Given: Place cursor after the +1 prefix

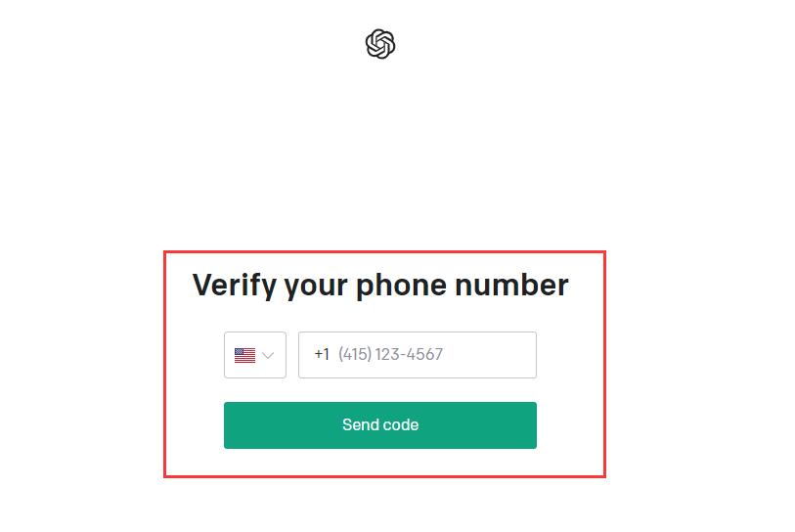Looking at the screenshot, I should coord(418,355).
